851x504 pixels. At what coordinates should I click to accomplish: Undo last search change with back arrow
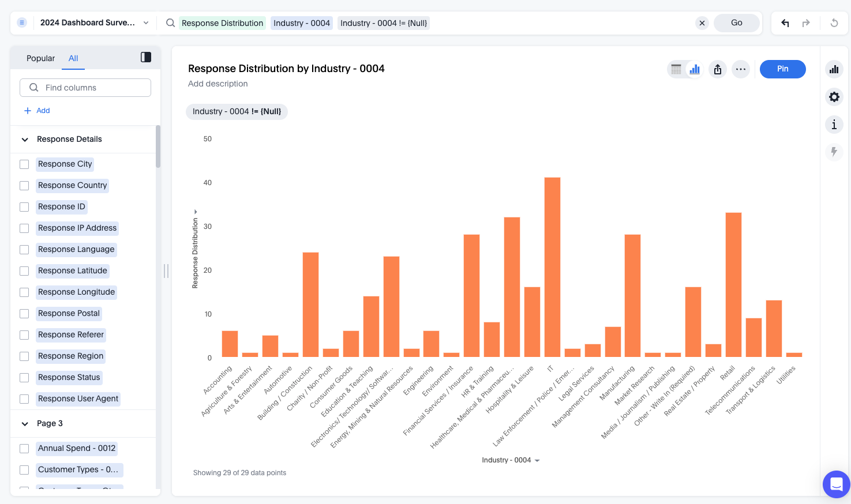785,23
